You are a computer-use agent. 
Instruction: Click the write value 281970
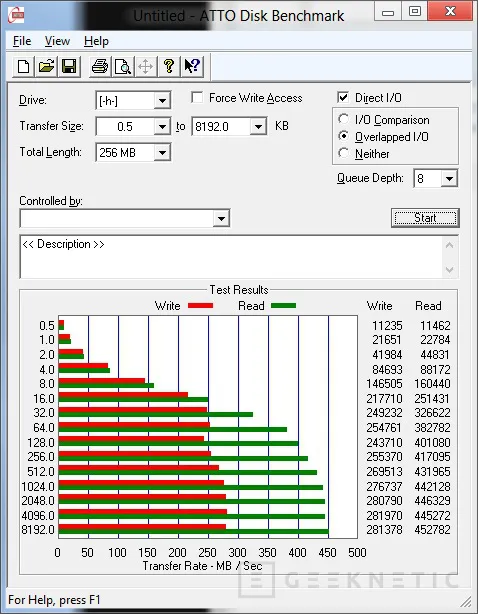point(384,515)
